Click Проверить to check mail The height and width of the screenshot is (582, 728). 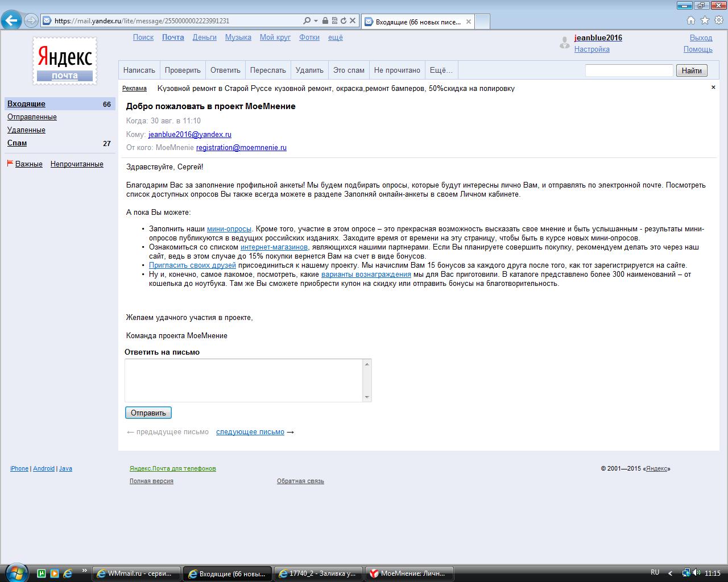(x=183, y=70)
